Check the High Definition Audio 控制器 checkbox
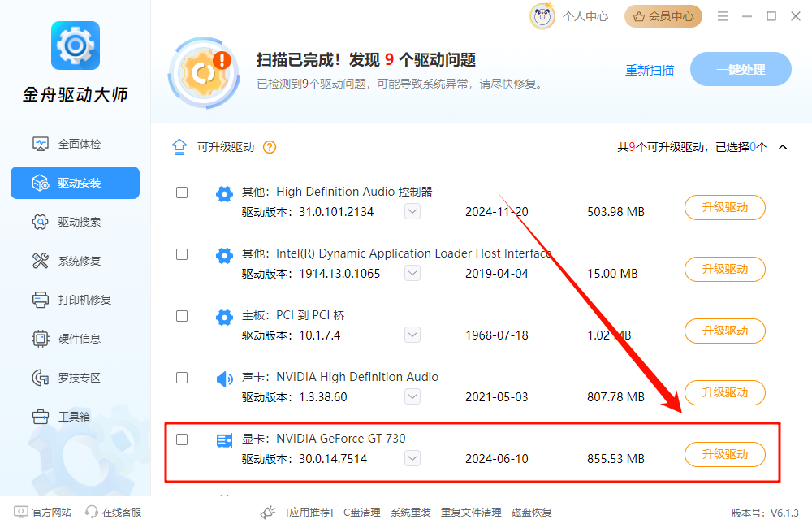The height and width of the screenshot is (528, 812). pyautogui.click(x=182, y=193)
